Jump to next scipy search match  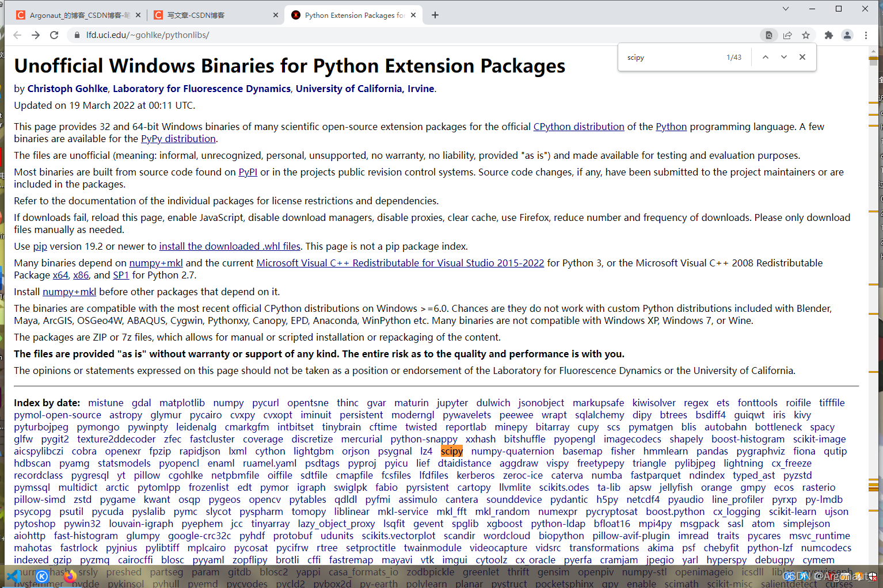(784, 57)
